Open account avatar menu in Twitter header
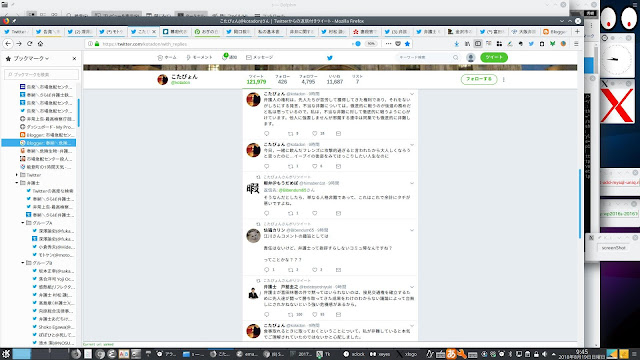640x360 pixels. click(x=471, y=58)
